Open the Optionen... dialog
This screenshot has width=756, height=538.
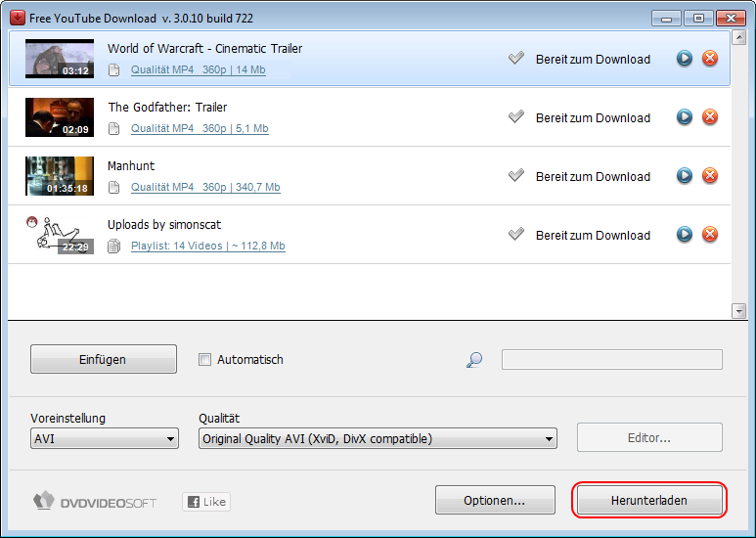pyautogui.click(x=495, y=501)
